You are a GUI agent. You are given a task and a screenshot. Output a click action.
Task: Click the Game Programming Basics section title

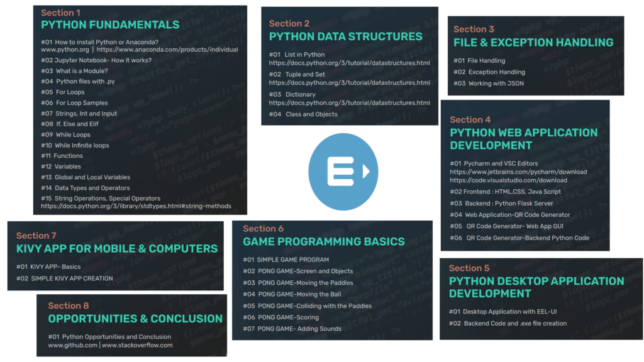click(325, 241)
